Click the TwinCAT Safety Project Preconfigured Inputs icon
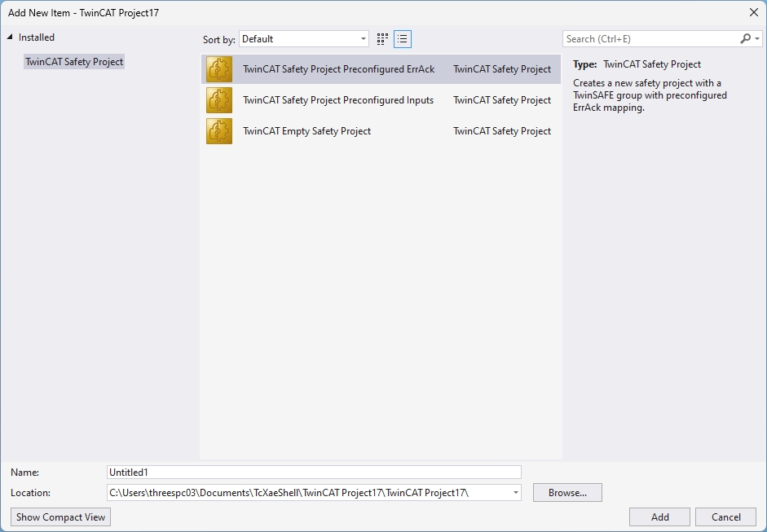 [219, 100]
